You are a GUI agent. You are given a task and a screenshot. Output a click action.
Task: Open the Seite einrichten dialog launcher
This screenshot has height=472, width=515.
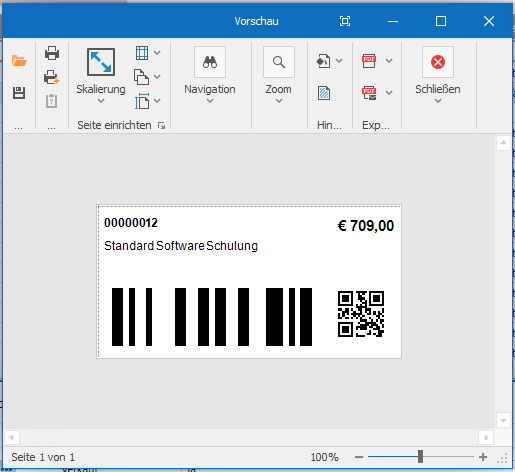(x=162, y=126)
